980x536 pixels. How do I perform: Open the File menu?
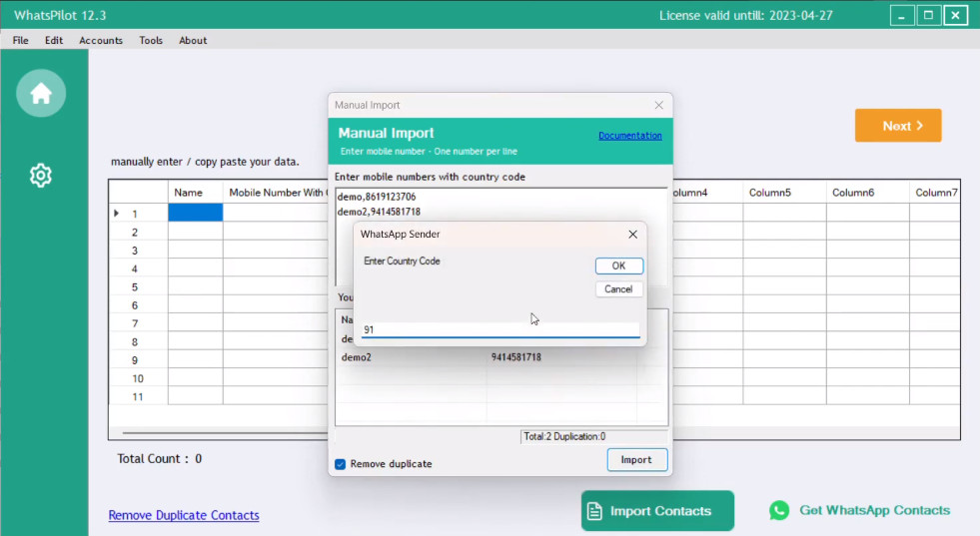[x=21, y=40]
